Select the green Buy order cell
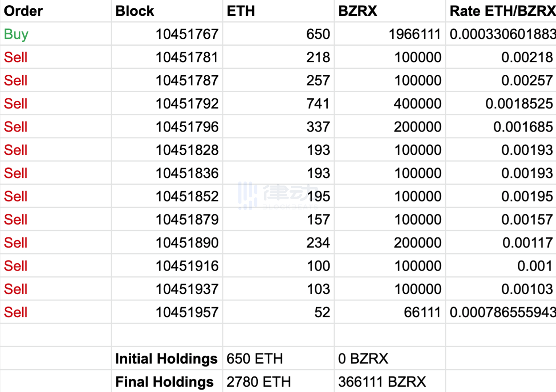This screenshot has height=392, width=556. point(16,34)
